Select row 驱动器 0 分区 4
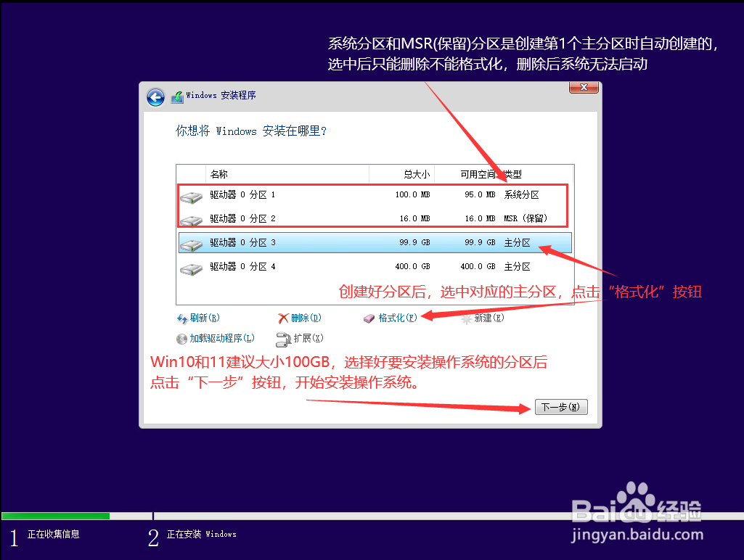The height and width of the screenshot is (560, 744). point(375,266)
